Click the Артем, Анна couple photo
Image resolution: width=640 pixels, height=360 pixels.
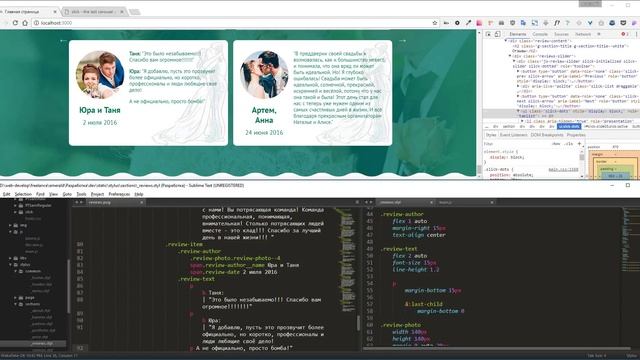pos(264,75)
